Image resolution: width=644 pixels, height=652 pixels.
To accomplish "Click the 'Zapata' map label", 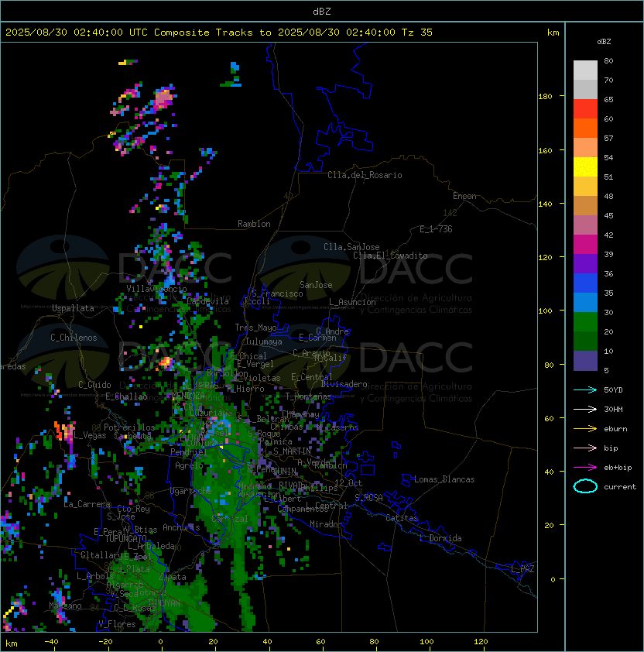I will (x=172, y=577).
